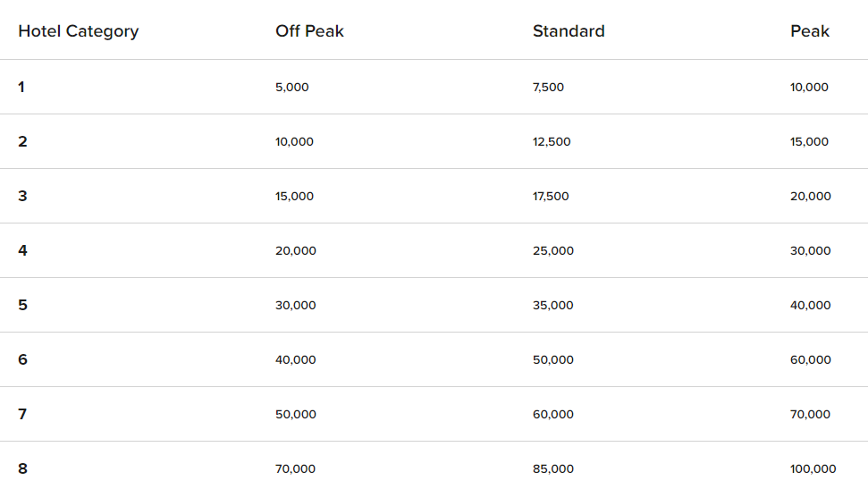The image size is (868, 489).
Task: Click the Hotel Category column header
Action: [79, 31]
